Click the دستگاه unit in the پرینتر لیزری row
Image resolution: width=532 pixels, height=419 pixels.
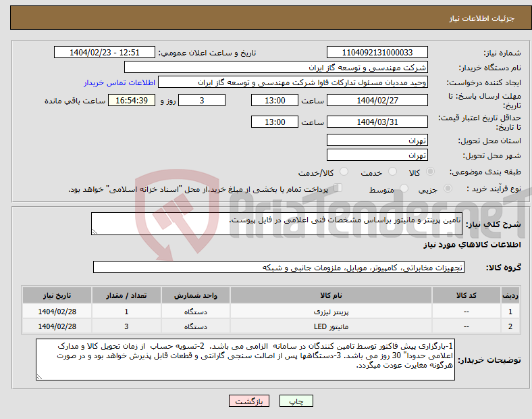(195, 312)
